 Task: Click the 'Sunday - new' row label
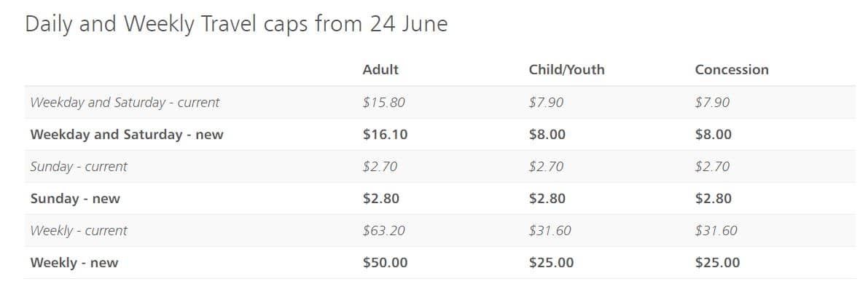pos(75,199)
